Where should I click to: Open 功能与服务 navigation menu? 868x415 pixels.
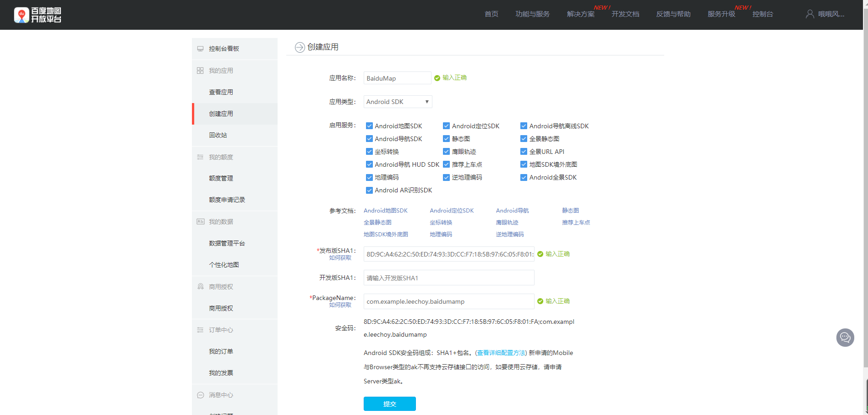532,14
